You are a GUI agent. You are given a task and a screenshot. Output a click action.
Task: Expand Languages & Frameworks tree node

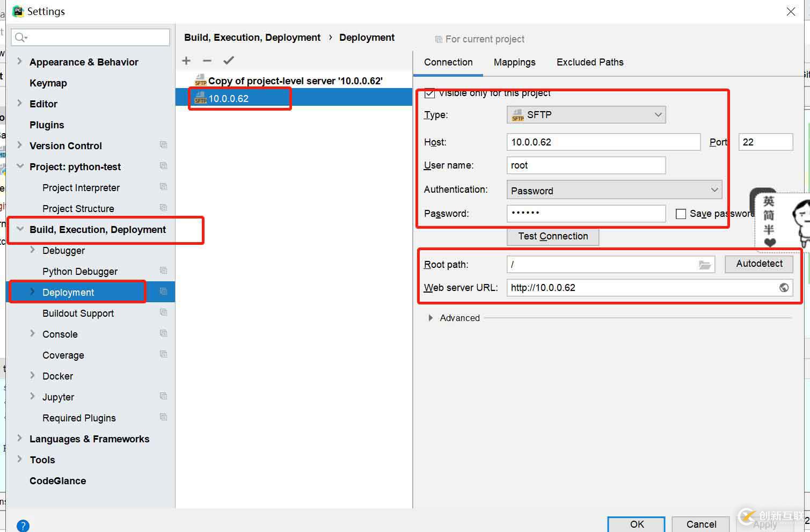pos(20,438)
